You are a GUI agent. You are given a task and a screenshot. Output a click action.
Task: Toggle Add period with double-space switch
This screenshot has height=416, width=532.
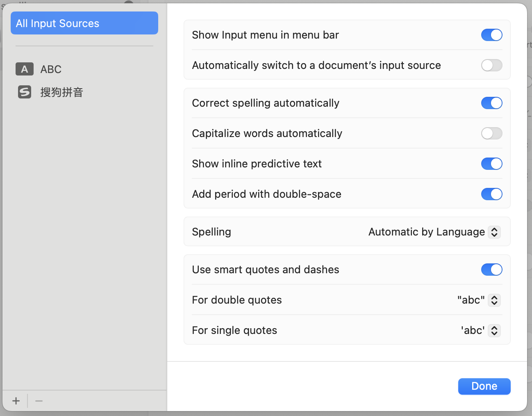491,194
